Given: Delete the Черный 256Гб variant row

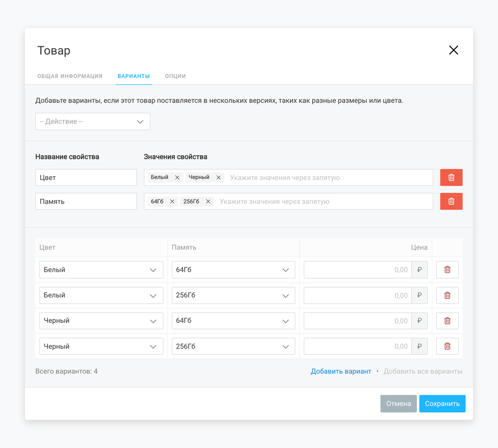Looking at the screenshot, I should click(447, 346).
